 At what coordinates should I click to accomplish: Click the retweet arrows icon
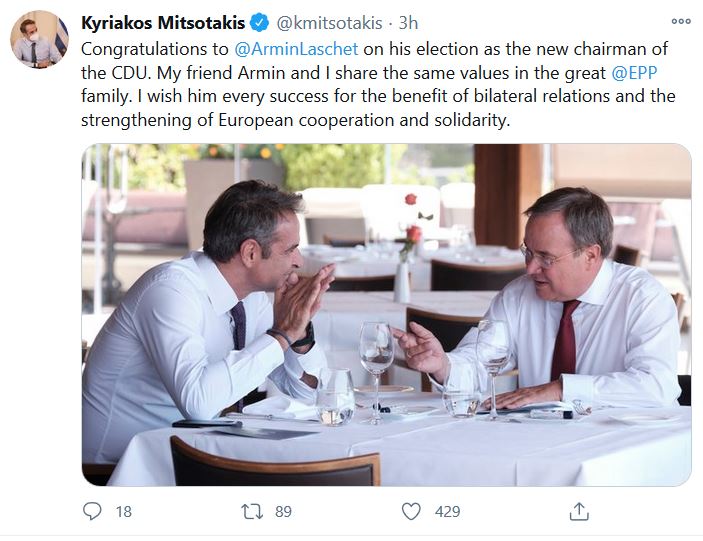point(254,511)
